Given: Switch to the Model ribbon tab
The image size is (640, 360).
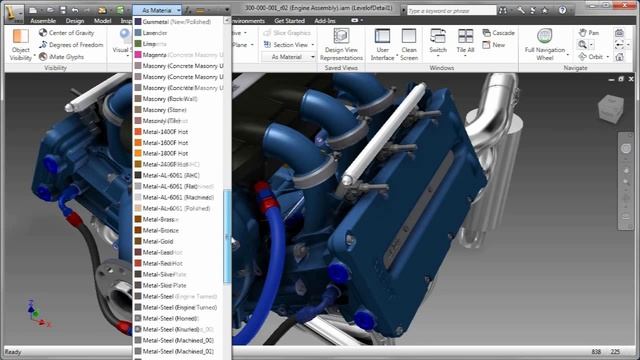Looking at the screenshot, I should [102, 21].
